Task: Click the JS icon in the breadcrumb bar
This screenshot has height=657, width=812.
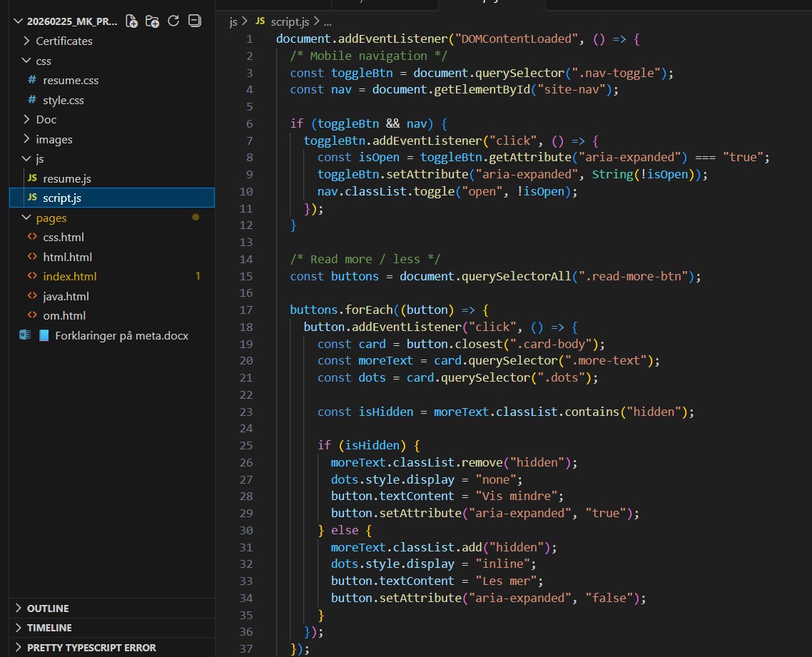Action: [260, 21]
